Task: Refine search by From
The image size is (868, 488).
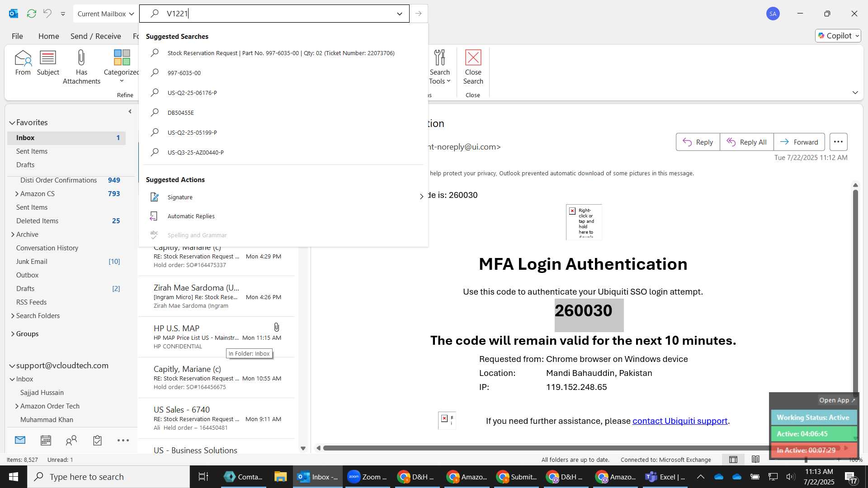Action: point(23,63)
